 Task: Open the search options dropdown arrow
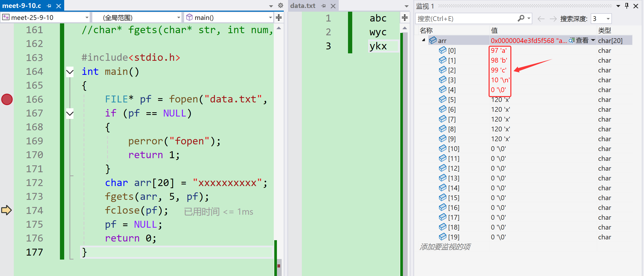point(529,18)
